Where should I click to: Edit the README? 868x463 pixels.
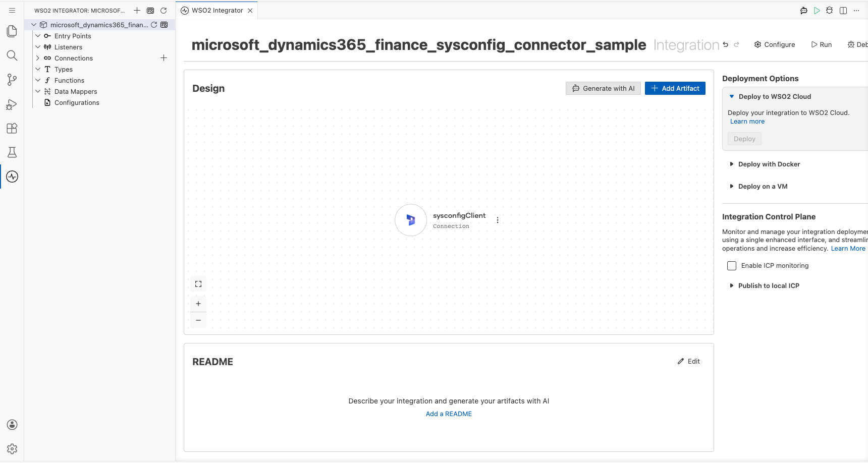[689, 361]
